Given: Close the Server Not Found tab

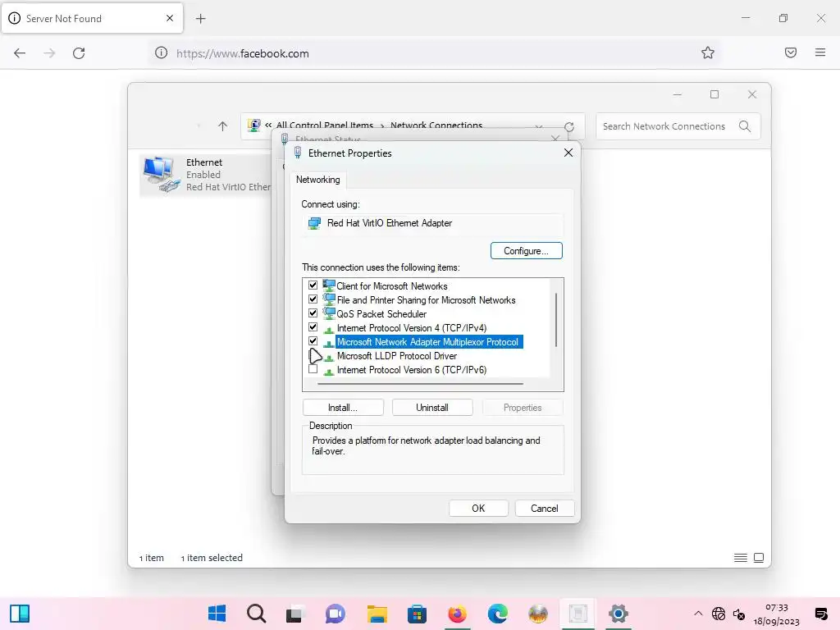Looking at the screenshot, I should [x=170, y=18].
